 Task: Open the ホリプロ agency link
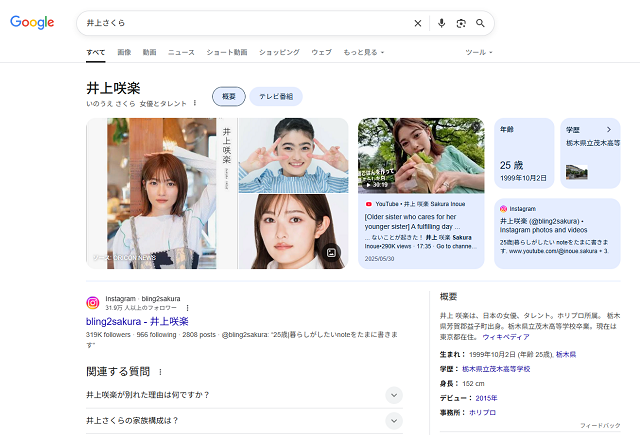click(x=482, y=413)
